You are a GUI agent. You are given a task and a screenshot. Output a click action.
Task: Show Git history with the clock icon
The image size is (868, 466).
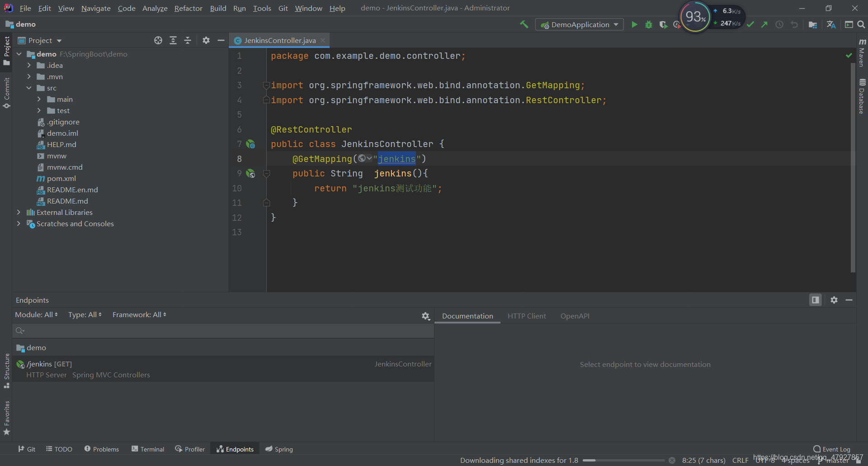point(779,24)
